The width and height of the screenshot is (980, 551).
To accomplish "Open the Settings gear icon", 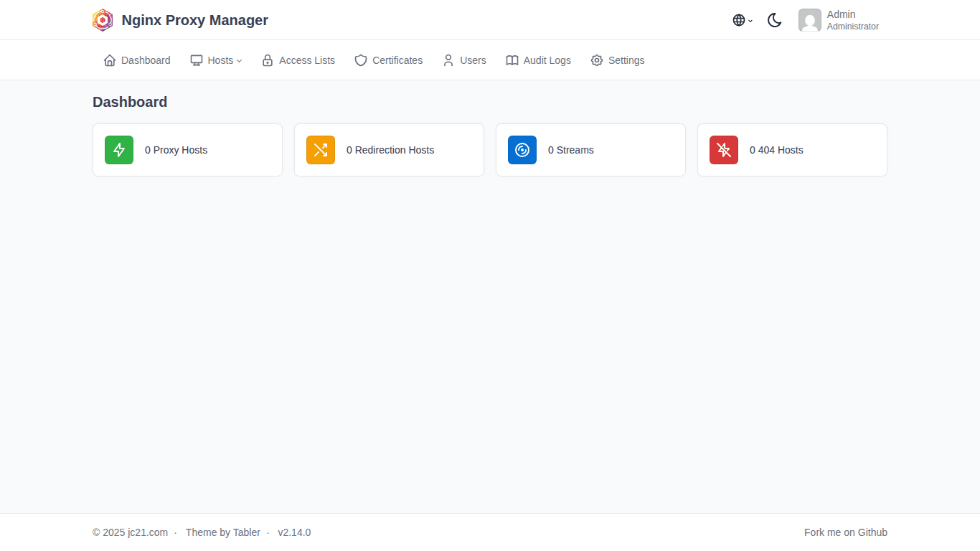I will [x=596, y=60].
